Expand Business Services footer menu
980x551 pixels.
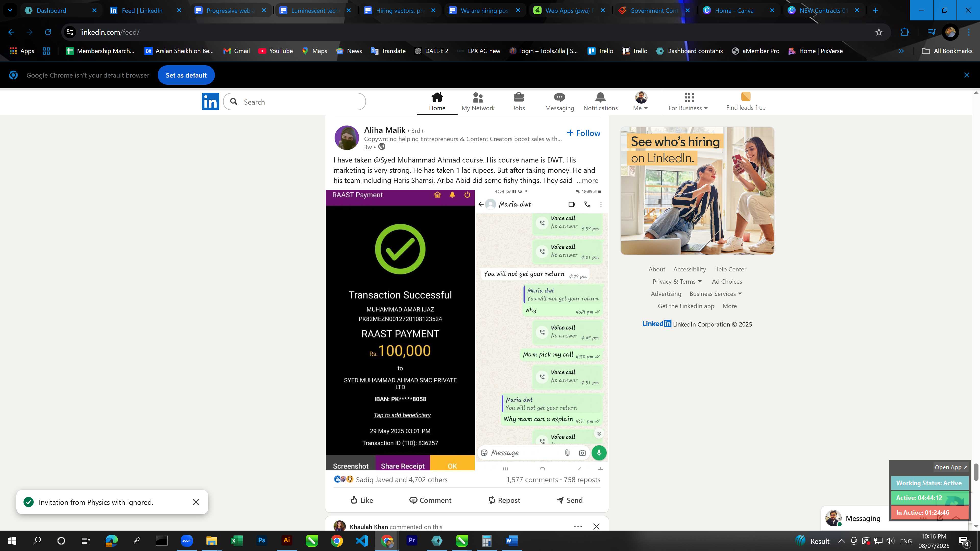click(716, 294)
